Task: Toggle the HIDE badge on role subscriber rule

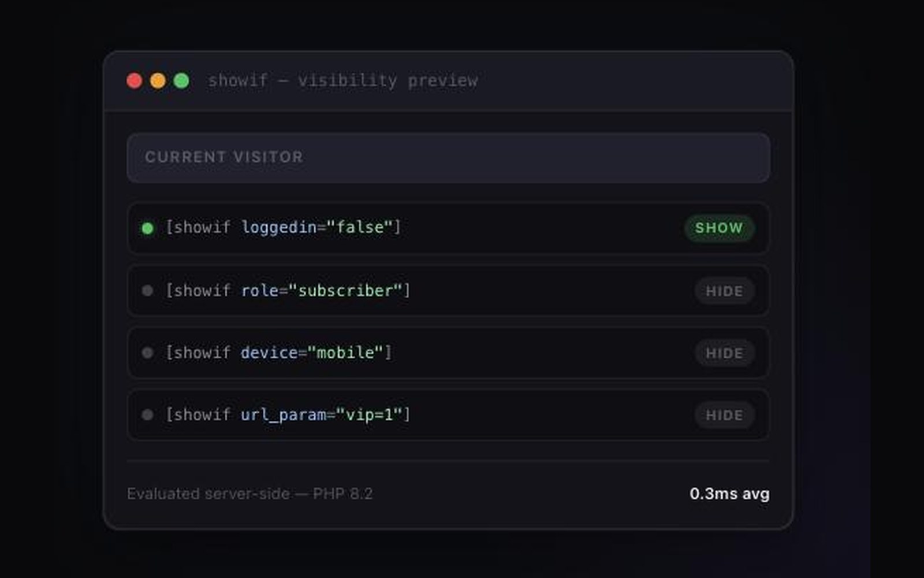Action: tap(724, 291)
